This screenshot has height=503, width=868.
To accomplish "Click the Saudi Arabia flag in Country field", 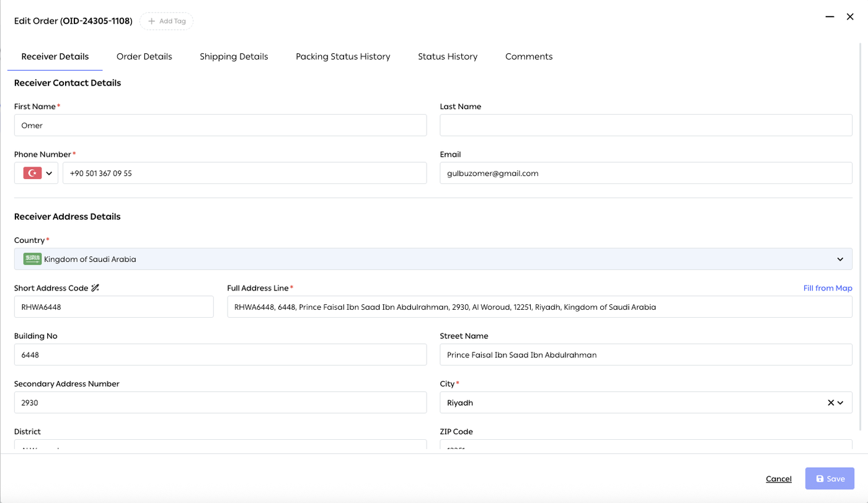I will (x=32, y=259).
